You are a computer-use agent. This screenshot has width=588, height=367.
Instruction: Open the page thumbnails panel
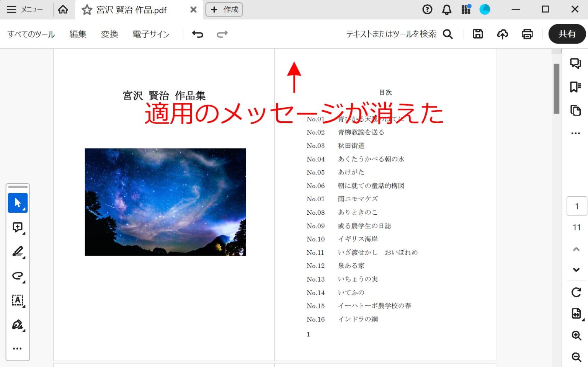coord(575,110)
